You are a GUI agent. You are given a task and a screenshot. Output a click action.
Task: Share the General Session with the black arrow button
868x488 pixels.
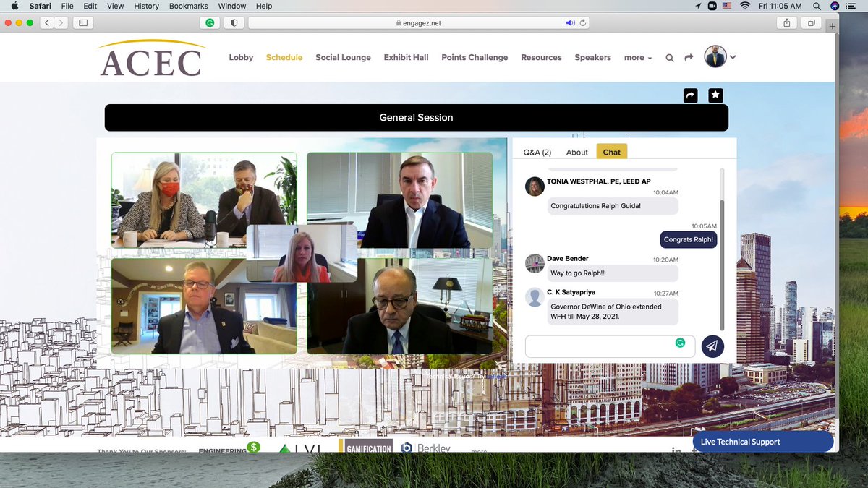pyautogui.click(x=690, y=95)
